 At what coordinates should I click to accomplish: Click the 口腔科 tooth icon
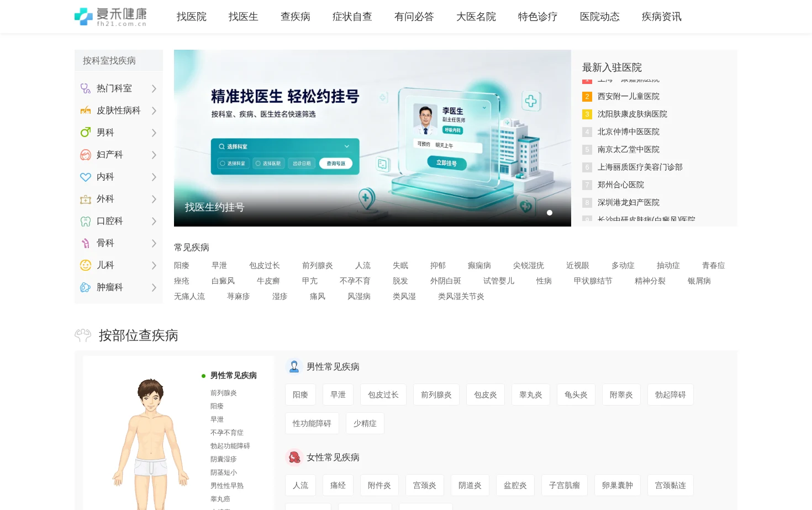tap(86, 221)
